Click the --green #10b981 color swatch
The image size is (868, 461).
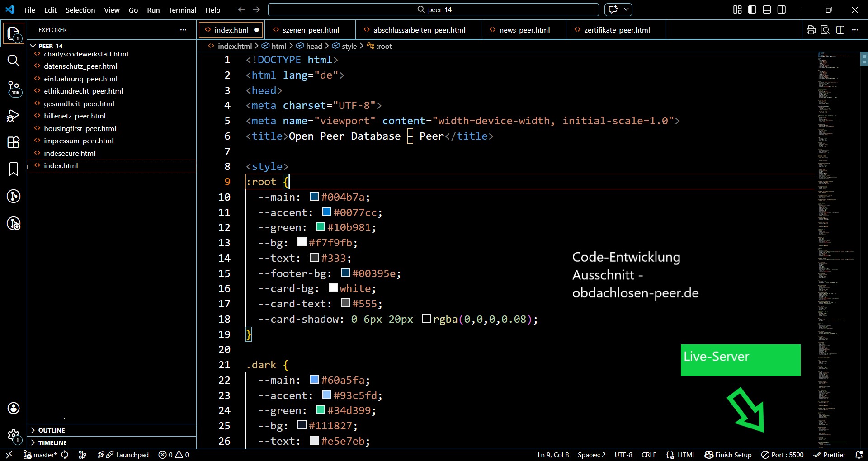pos(321,227)
